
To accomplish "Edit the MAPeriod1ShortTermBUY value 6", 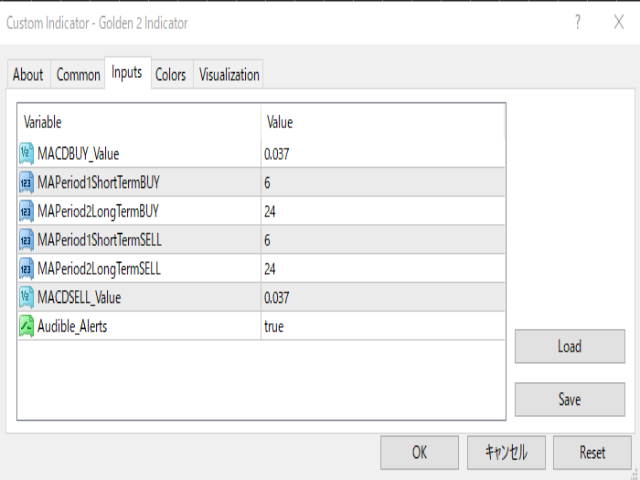I will click(383, 182).
